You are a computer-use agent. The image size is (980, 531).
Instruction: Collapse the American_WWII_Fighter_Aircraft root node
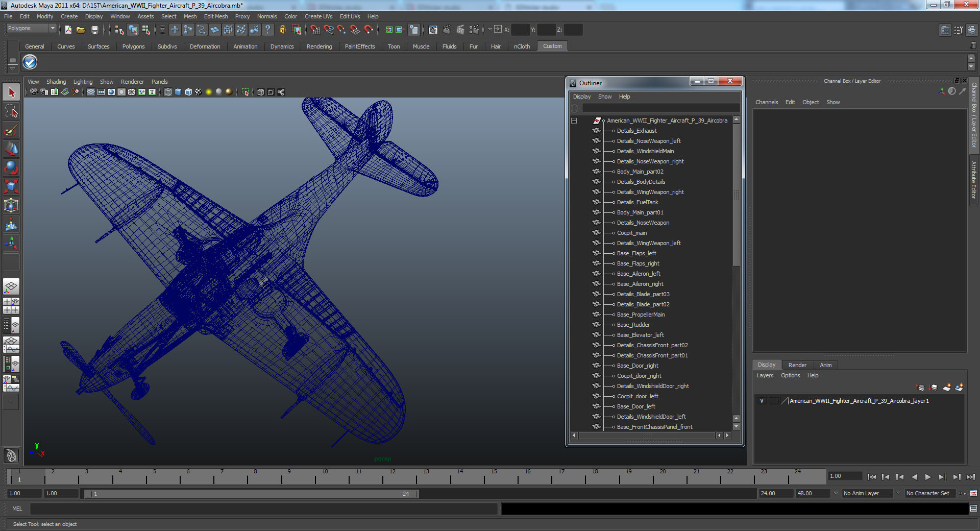(x=574, y=121)
